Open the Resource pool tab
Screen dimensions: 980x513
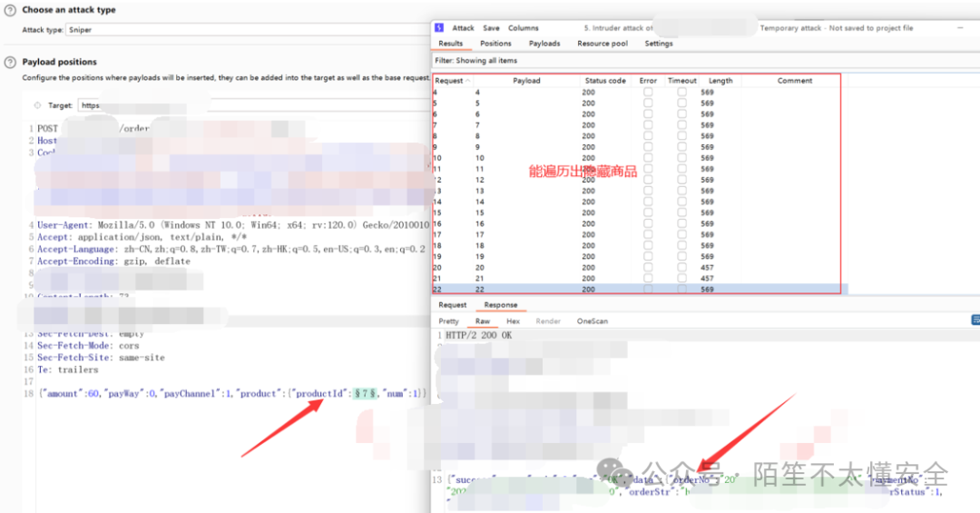tap(603, 44)
